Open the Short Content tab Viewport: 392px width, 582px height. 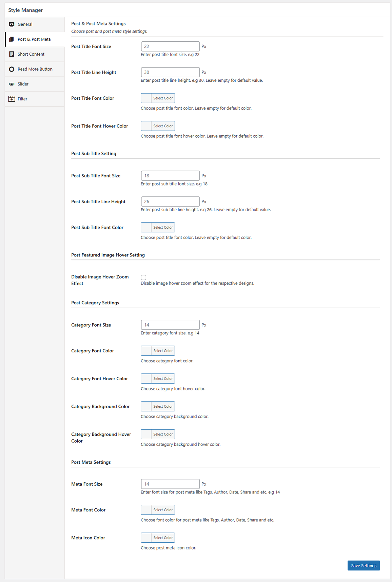coord(31,54)
